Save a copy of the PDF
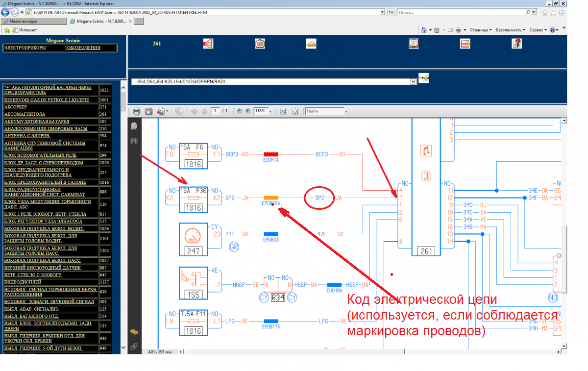The width and height of the screenshot is (588, 371). click(148, 111)
